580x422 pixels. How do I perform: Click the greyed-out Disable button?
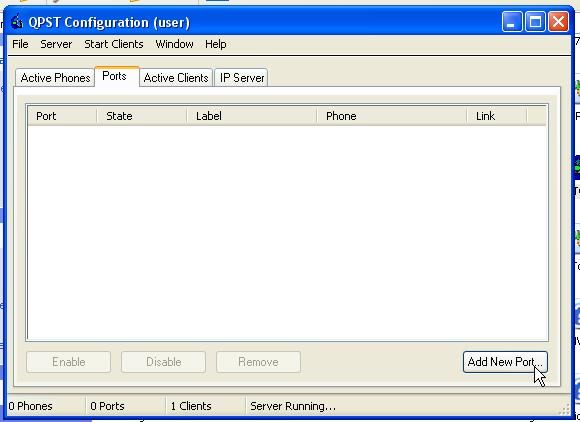point(163,362)
